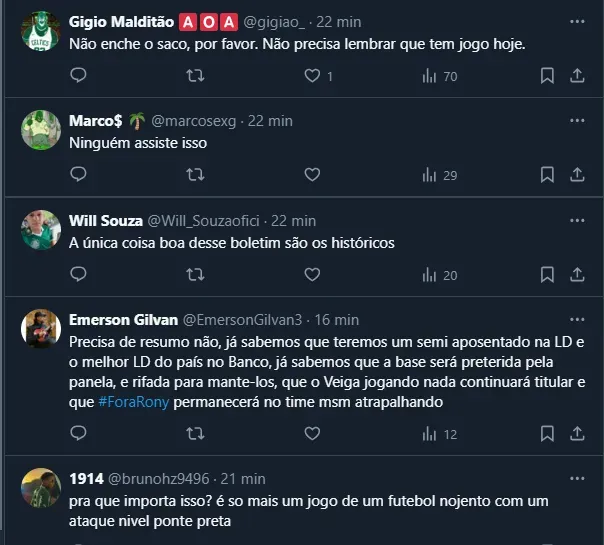Bookmark Emerson Gilvan's tweet

[x=547, y=434]
